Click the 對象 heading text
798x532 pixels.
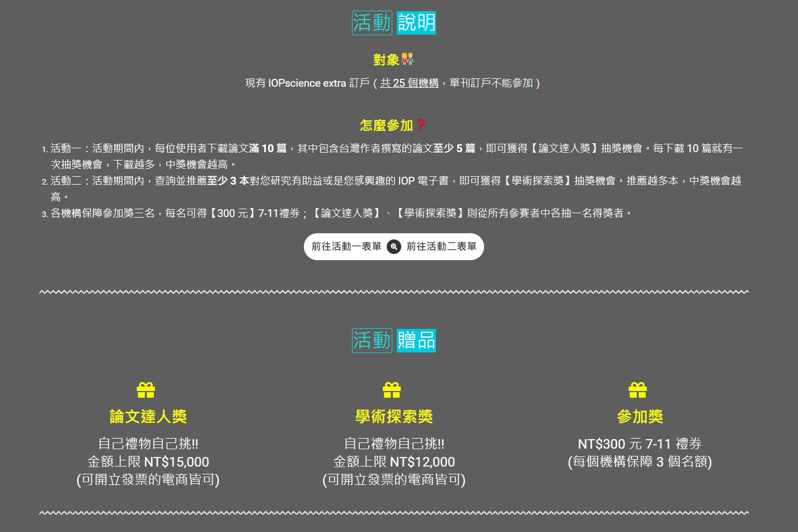(386, 60)
